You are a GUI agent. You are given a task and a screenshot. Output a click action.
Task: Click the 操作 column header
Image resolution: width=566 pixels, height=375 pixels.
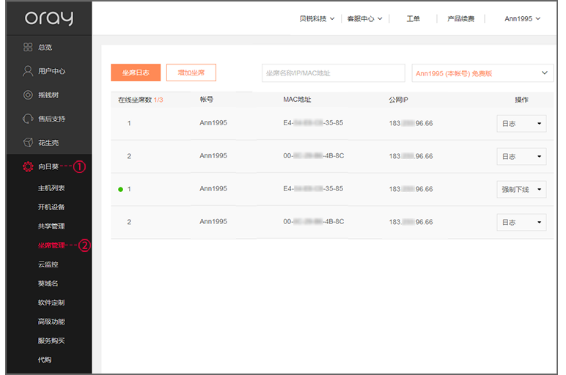point(521,100)
